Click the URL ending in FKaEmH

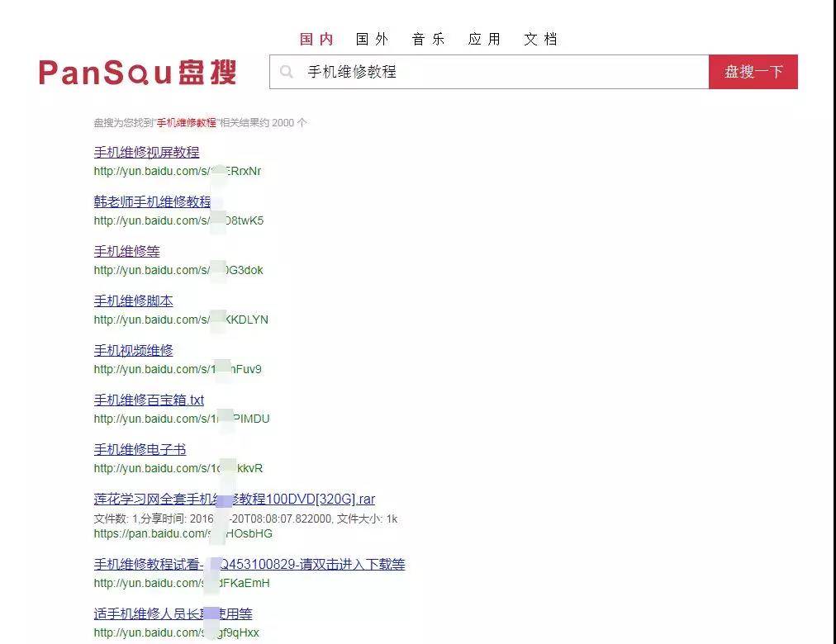coord(182,583)
